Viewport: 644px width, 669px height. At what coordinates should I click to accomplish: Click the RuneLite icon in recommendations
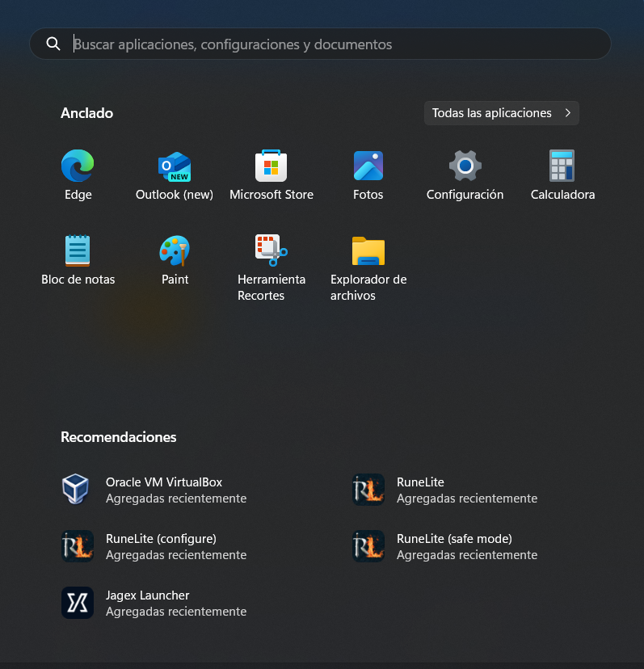pyautogui.click(x=368, y=490)
